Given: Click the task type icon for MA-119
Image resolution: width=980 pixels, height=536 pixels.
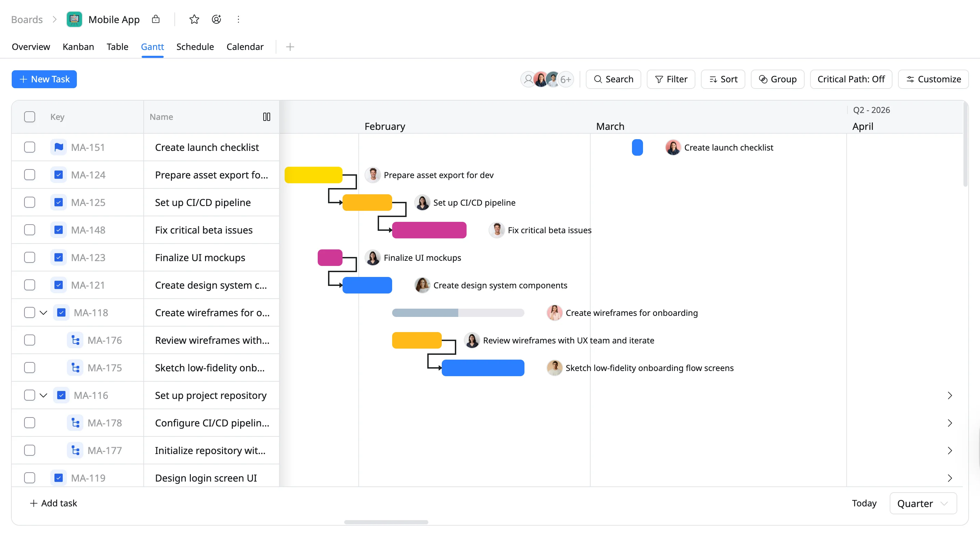Looking at the screenshot, I should click(59, 478).
